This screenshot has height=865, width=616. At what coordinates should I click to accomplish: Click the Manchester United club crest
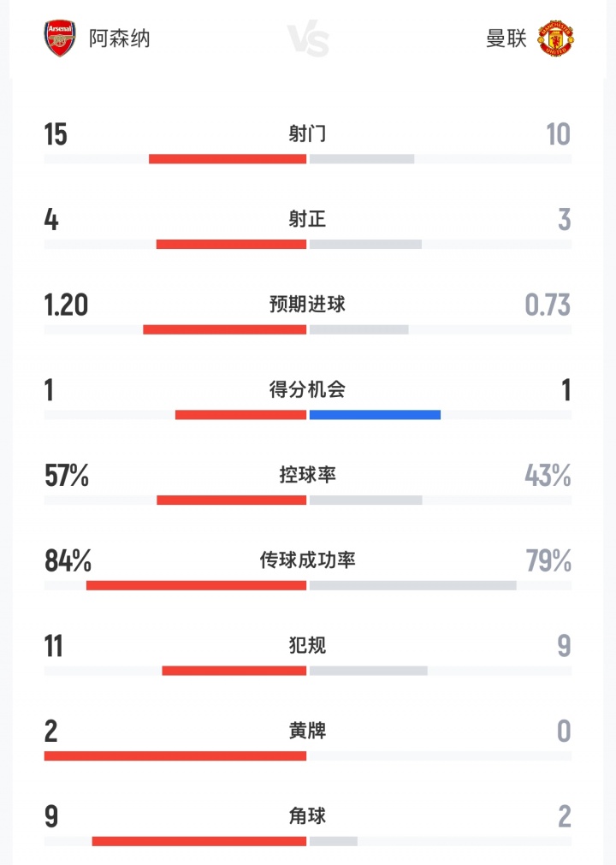[555, 39]
